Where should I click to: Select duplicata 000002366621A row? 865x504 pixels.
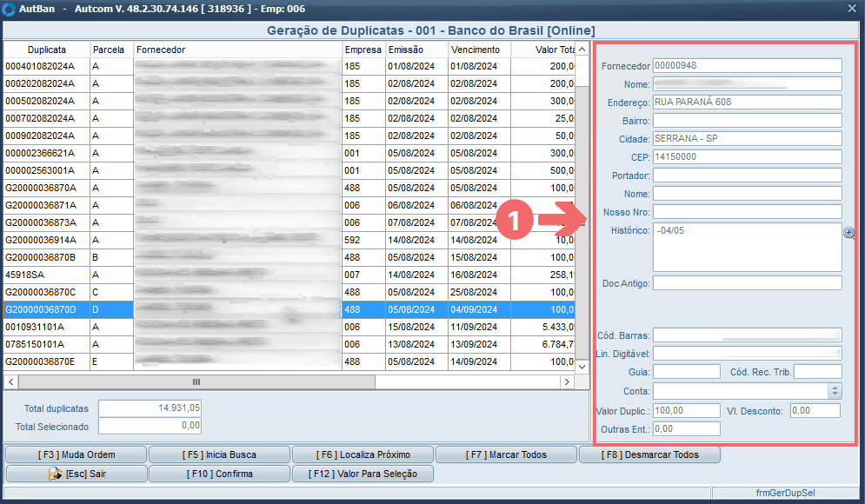(289, 153)
